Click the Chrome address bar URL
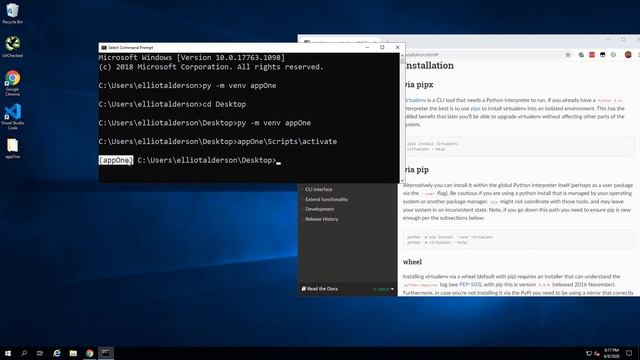 point(422,55)
